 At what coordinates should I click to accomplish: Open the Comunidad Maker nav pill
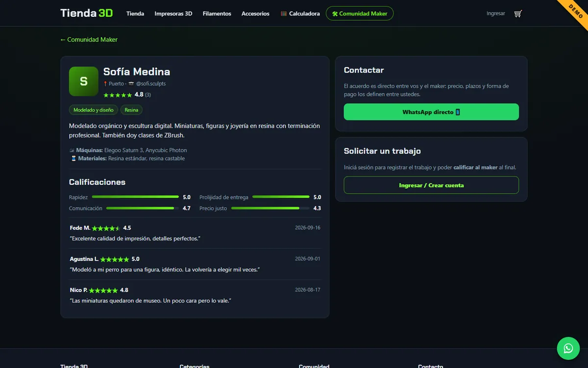pyautogui.click(x=360, y=14)
